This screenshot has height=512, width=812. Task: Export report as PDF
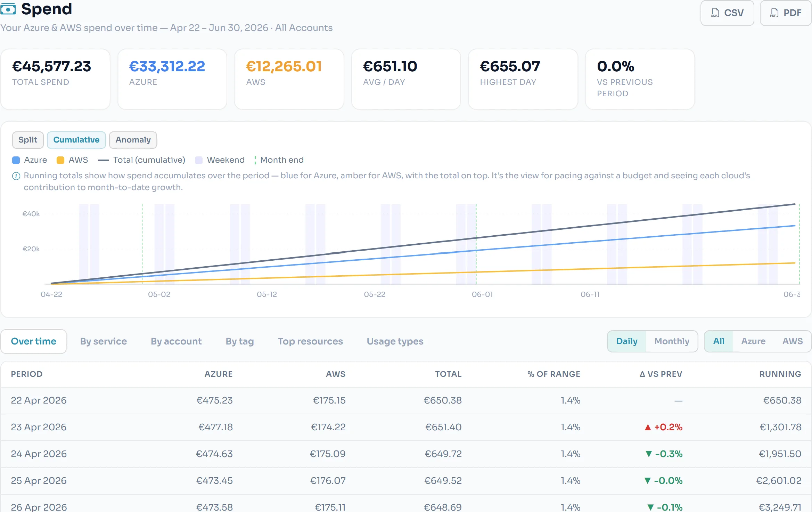(786, 13)
